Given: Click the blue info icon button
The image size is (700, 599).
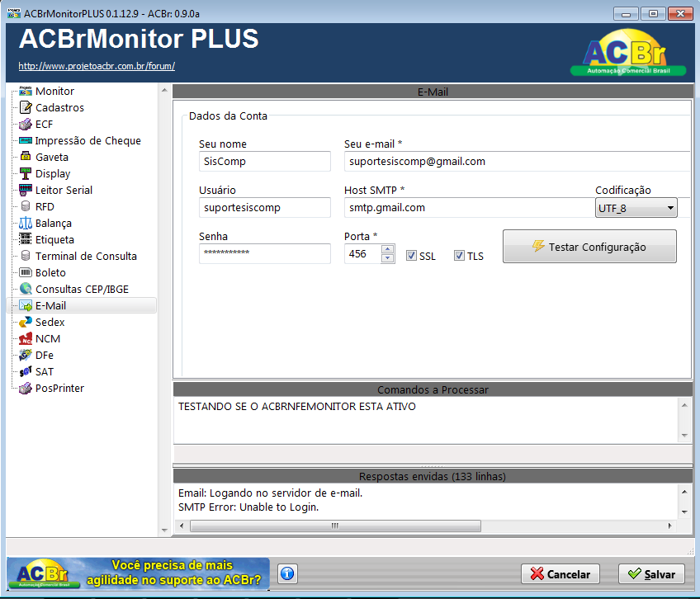Looking at the screenshot, I should [287, 573].
